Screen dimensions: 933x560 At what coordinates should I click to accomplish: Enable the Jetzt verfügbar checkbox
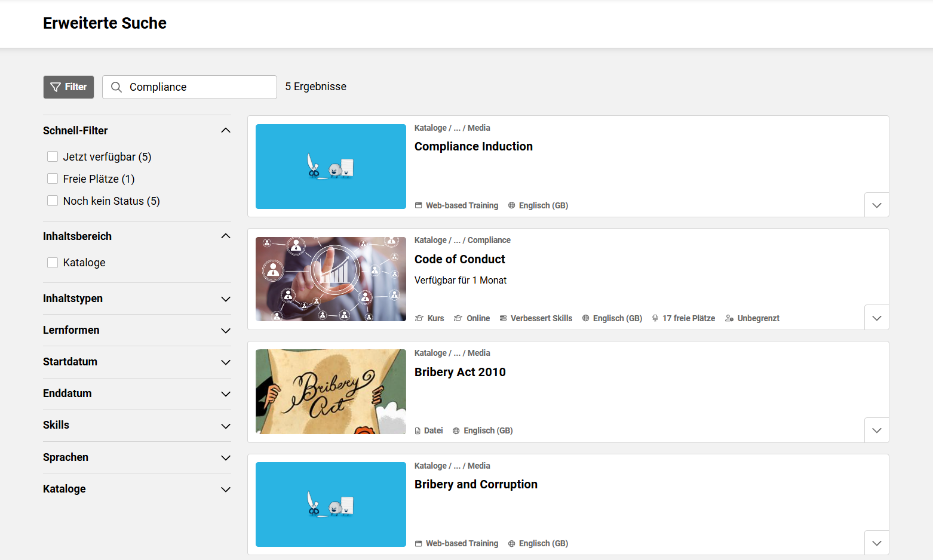(x=53, y=156)
